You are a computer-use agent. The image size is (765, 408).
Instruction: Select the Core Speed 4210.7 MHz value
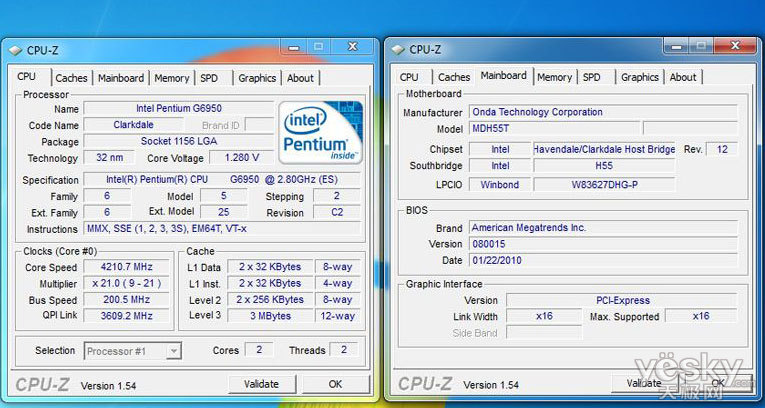[126, 267]
